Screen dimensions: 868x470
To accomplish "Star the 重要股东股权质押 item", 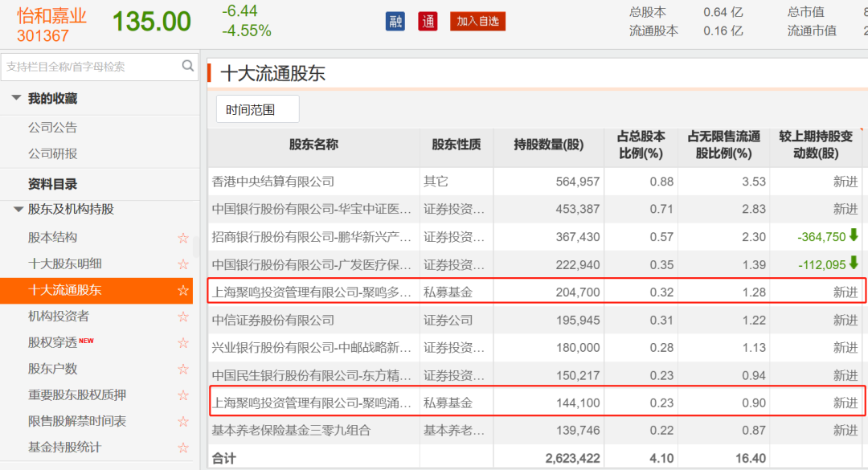I will (x=183, y=395).
